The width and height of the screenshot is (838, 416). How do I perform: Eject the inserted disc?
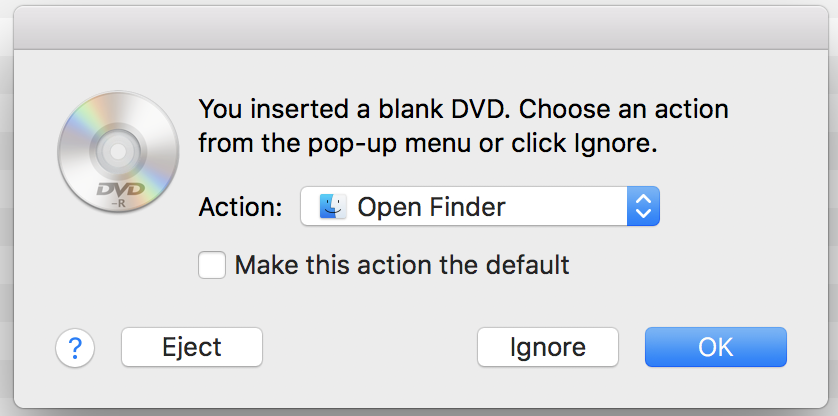point(192,347)
